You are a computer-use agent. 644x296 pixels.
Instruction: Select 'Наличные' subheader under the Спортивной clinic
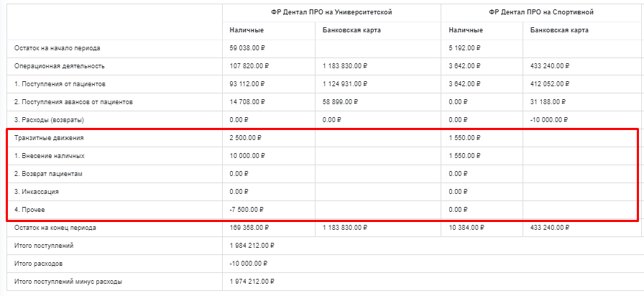coord(466,30)
